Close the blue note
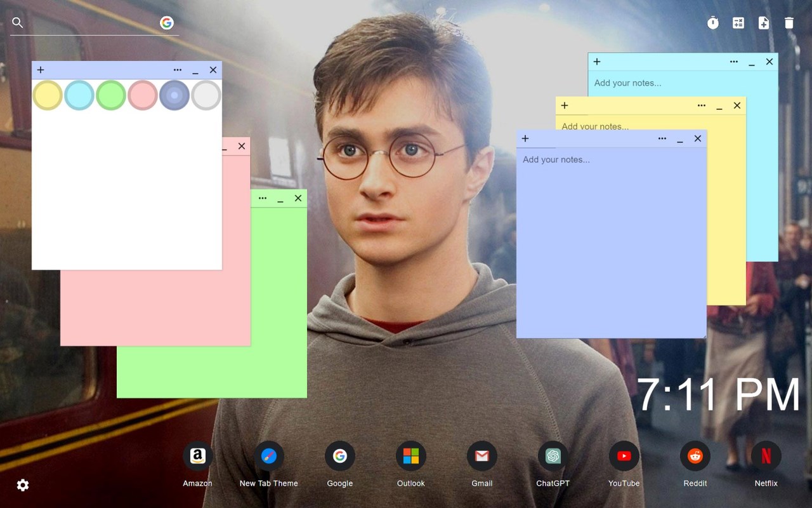The width and height of the screenshot is (812, 508). [698, 138]
